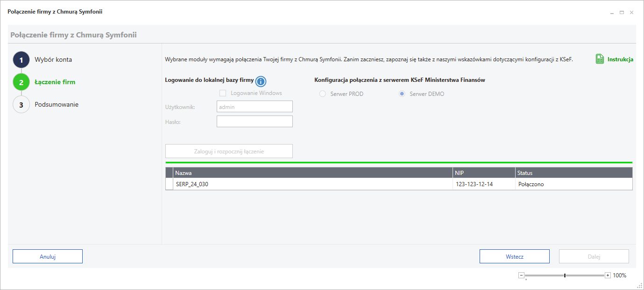Click Wybór konta step label
Screen dimensions: 644x290
(53, 59)
